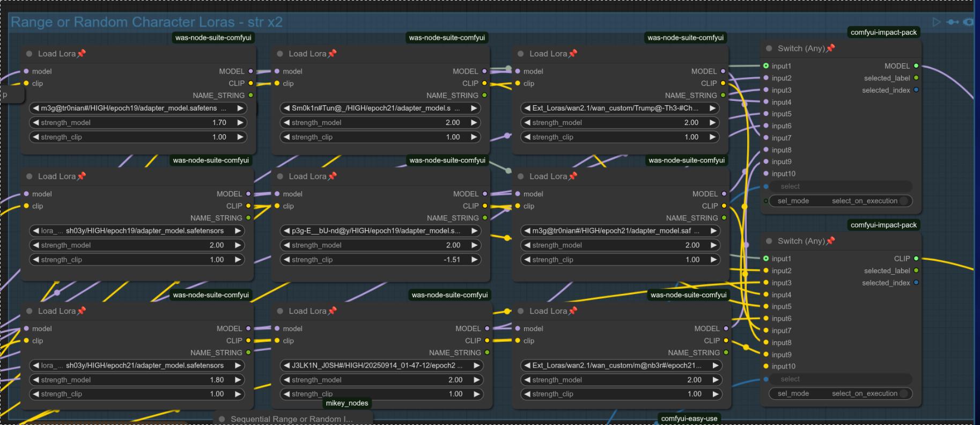Click the select field on the CLIP Switch node
This screenshot has width=980, height=425.
point(841,379)
